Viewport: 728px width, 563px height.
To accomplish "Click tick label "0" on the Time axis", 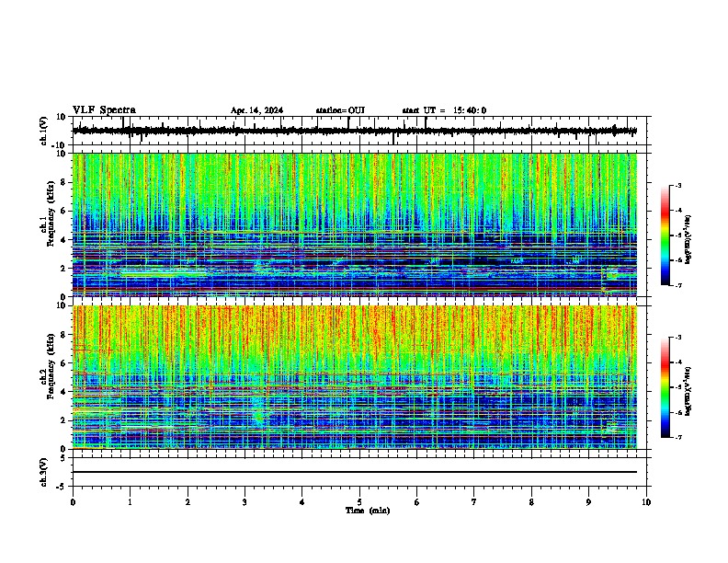I will [x=73, y=502].
